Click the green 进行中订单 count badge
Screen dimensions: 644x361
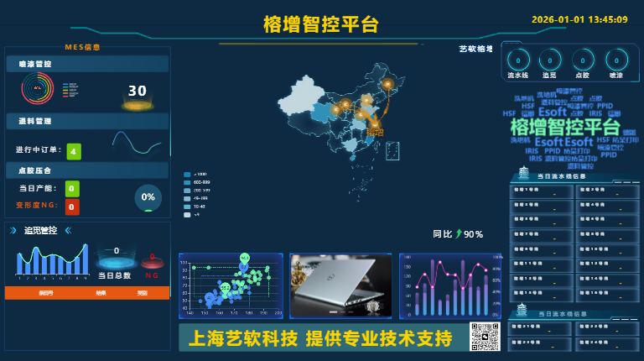pyautogui.click(x=74, y=151)
